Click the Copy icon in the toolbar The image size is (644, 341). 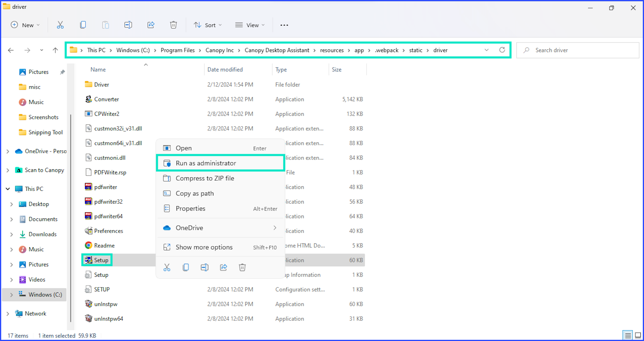click(x=83, y=25)
